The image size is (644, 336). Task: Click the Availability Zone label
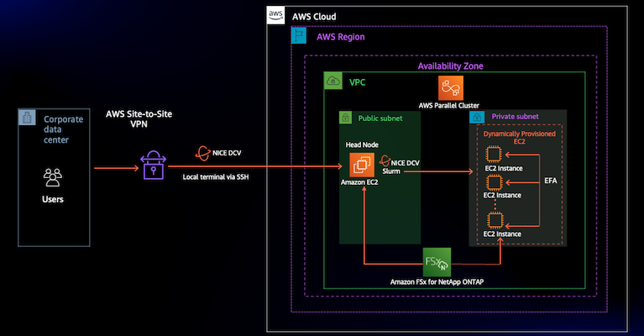pyautogui.click(x=450, y=66)
